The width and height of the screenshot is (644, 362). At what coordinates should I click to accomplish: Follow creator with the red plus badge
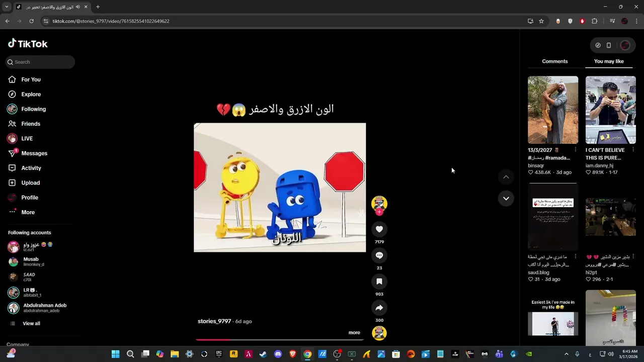[x=379, y=212]
